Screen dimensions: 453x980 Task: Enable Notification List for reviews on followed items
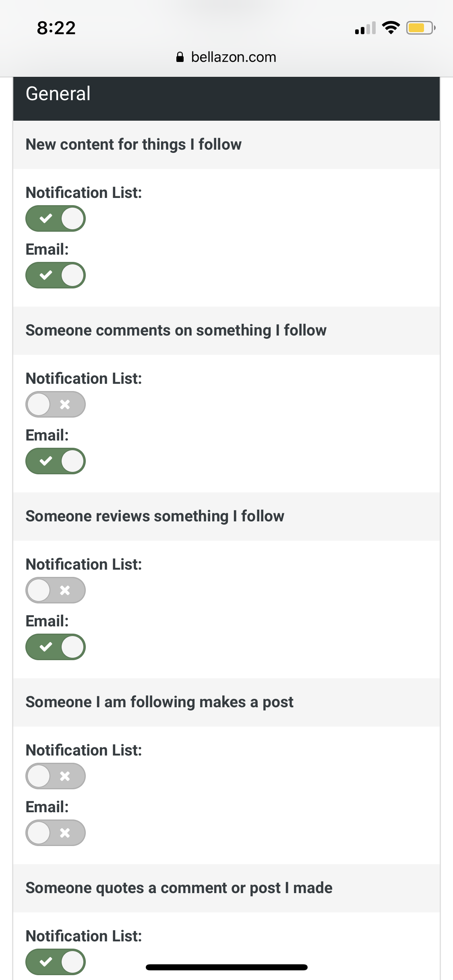56,590
